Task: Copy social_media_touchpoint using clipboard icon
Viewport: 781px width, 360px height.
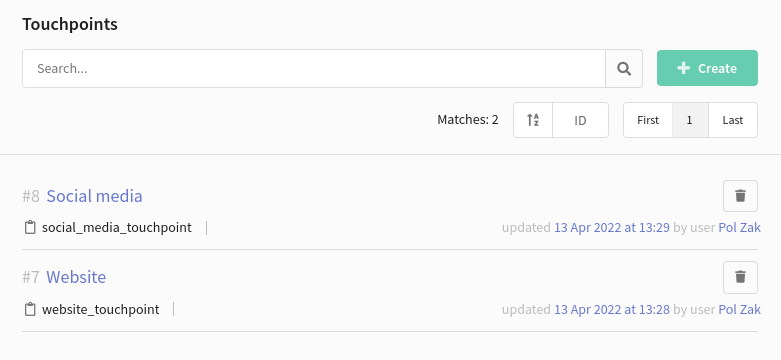Action: click(30, 228)
